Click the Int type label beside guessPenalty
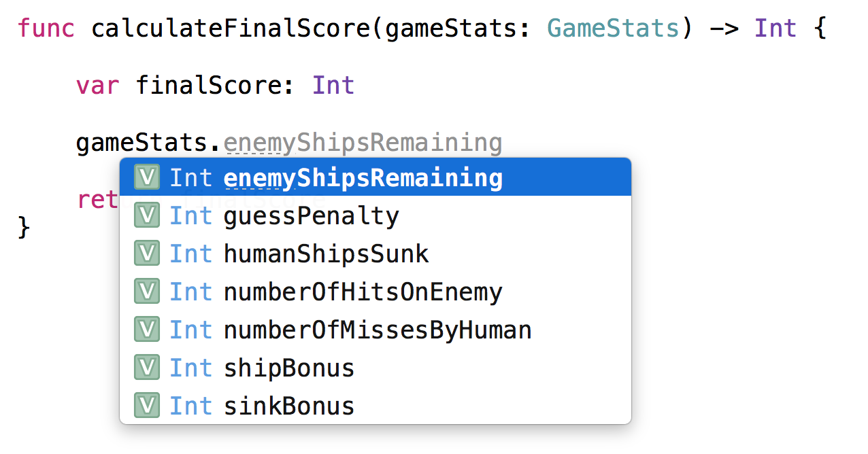The image size is (868, 454). coord(190,215)
